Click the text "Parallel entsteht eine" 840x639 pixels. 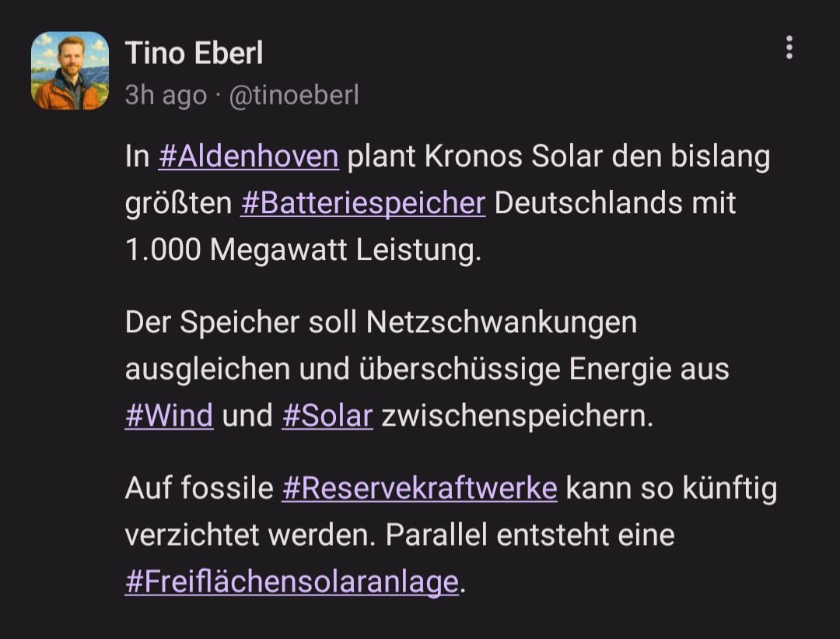pos(530,535)
